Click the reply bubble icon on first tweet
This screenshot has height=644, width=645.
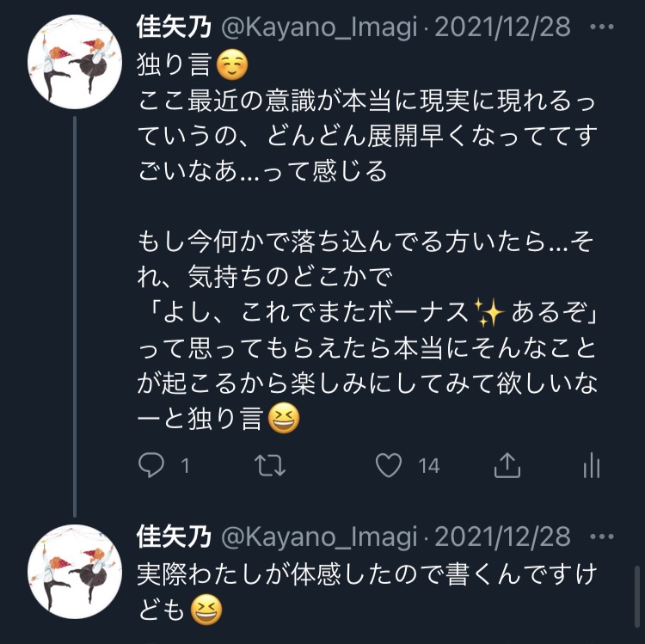pyautogui.click(x=152, y=465)
